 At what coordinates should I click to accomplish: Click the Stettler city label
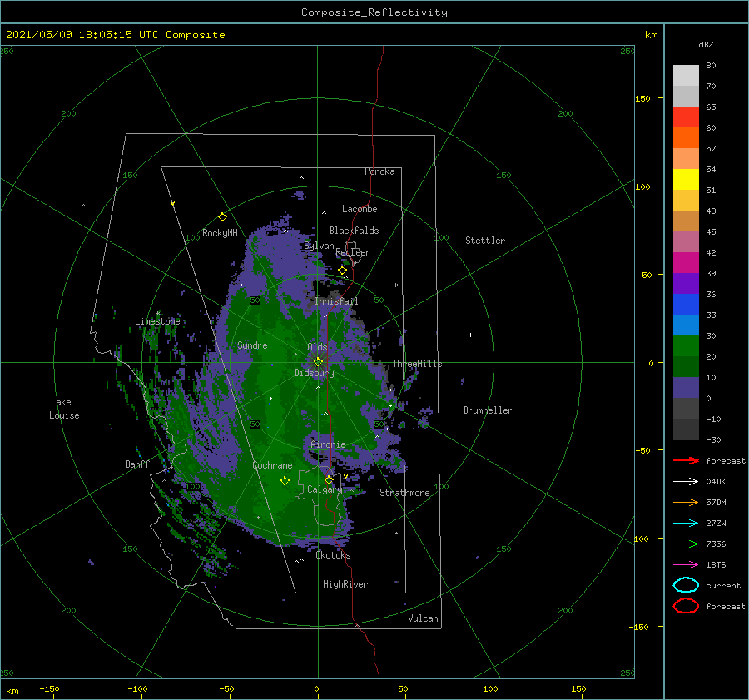485,241
